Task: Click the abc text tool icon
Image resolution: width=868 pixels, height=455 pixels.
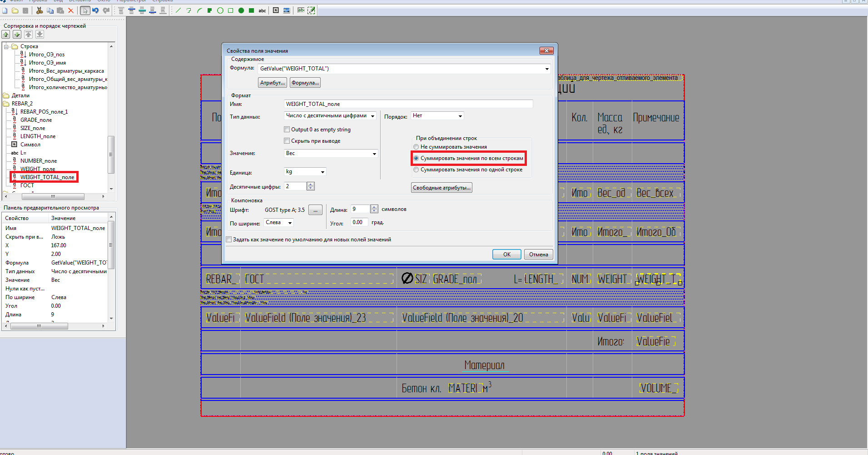Action: coord(262,10)
